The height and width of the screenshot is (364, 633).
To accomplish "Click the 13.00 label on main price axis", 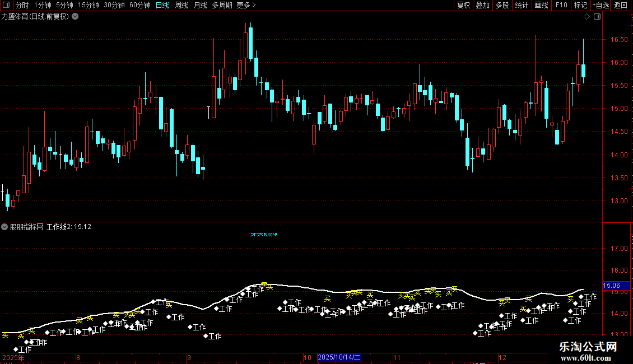I will (619, 201).
